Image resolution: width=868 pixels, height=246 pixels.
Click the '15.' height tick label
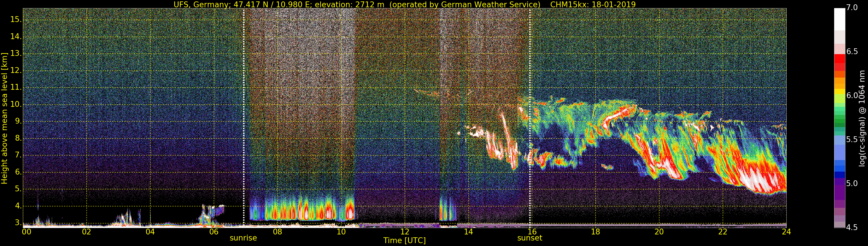coord(16,20)
